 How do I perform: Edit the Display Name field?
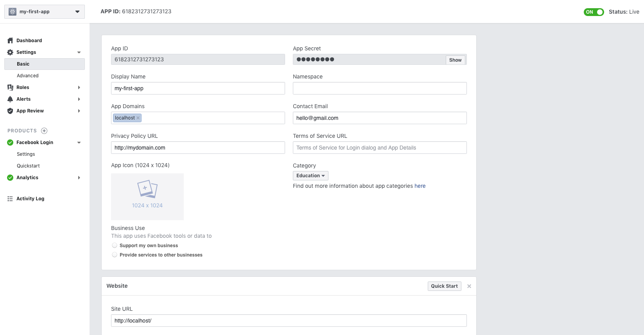[198, 88]
